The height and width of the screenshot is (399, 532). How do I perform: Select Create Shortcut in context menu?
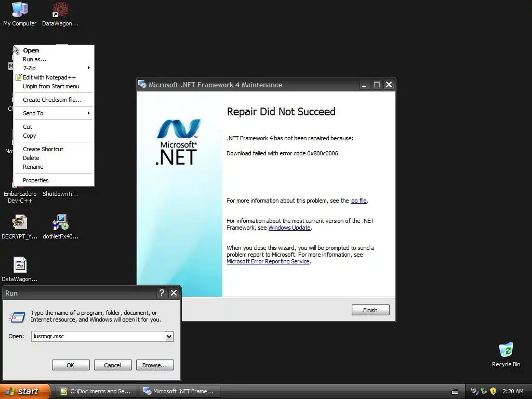point(54,149)
